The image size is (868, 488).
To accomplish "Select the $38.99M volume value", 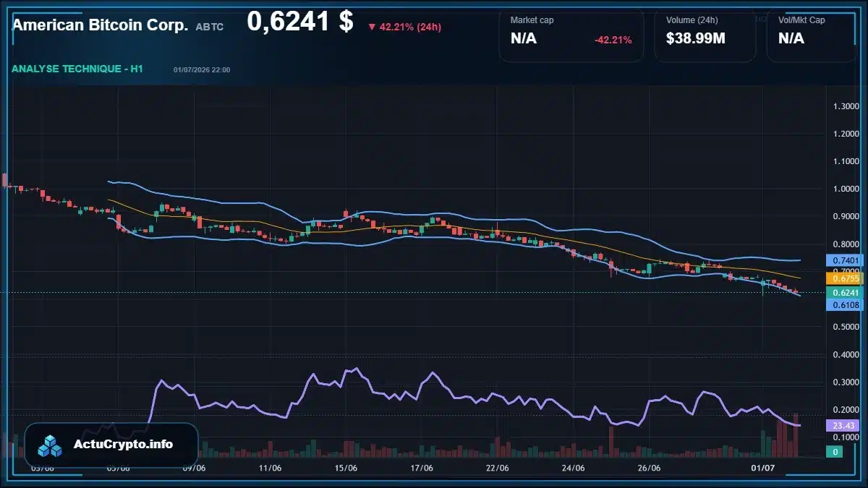I will [x=696, y=39].
